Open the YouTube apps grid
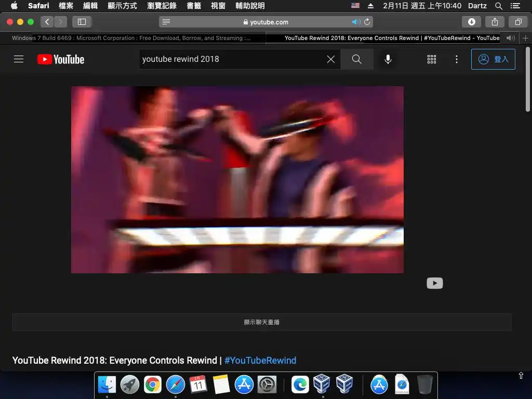Viewport: 532px width, 399px height. 432,59
